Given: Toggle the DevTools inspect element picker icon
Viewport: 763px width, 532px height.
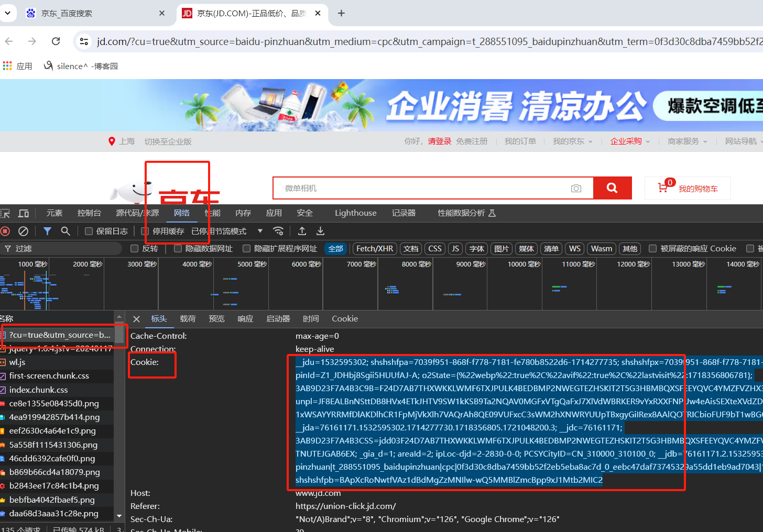Looking at the screenshot, I should (5, 213).
